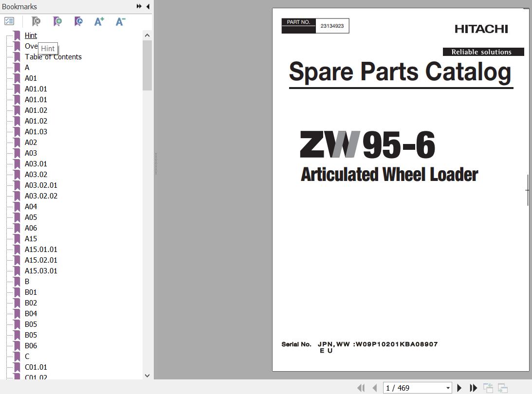Viewport: 532px width, 394px height.
Task: Click the single page view icon
Action: coord(488,388)
